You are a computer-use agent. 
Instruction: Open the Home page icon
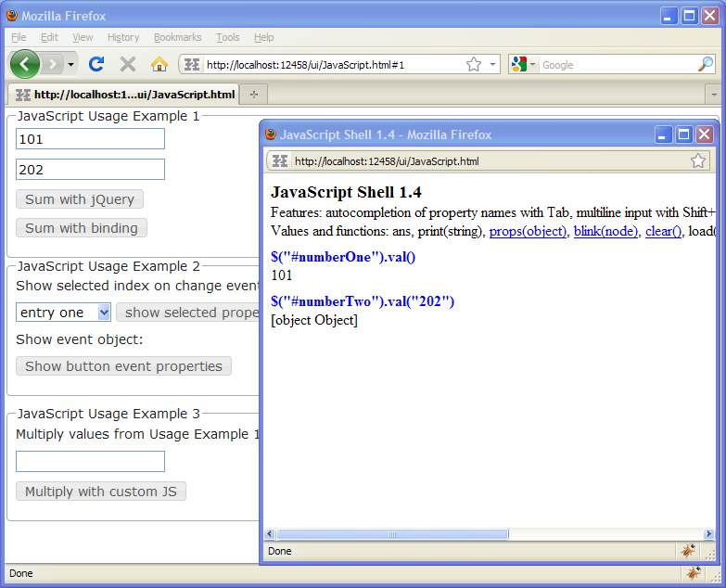(159, 64)
